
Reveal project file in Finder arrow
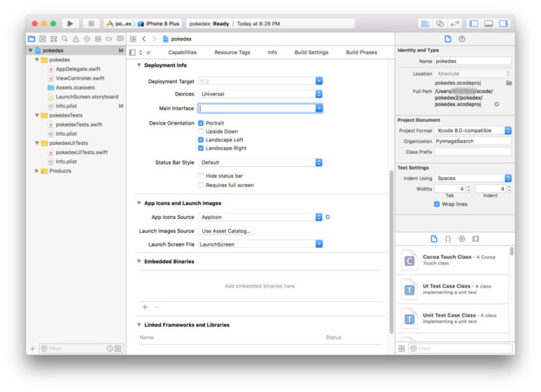pyautogui.click(x=497, y=104)
